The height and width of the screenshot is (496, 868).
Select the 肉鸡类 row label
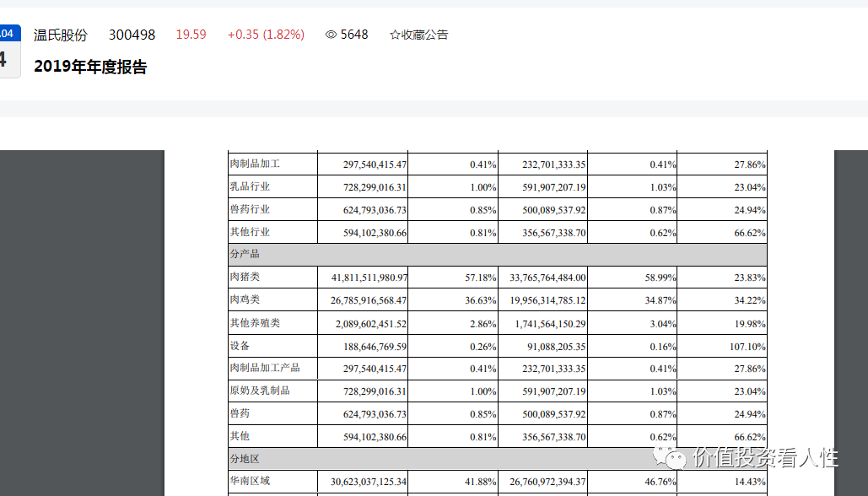245,299
